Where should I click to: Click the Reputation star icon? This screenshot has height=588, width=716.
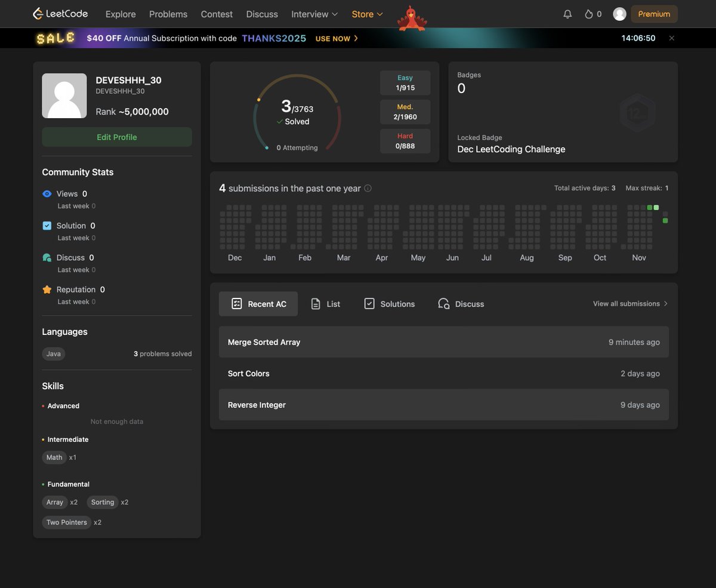tap(47, 290)
